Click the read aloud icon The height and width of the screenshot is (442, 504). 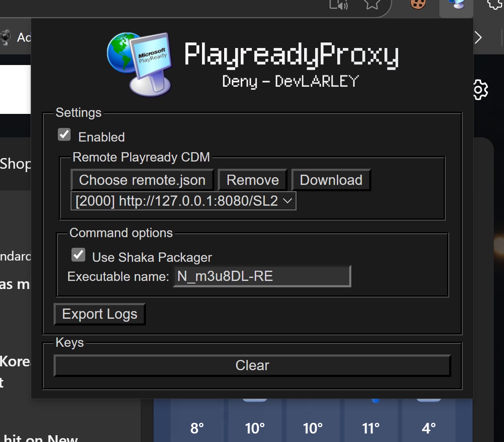339,4
